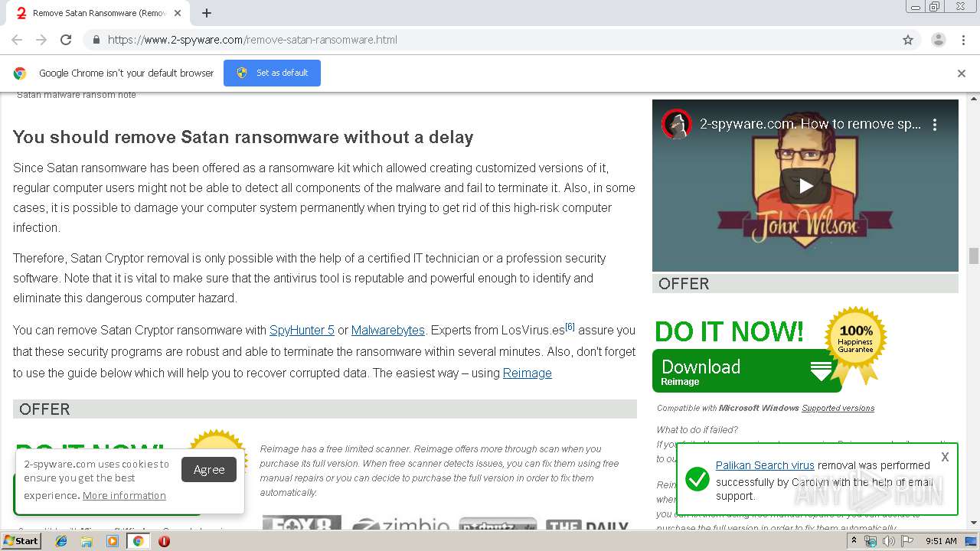Open the red Opera taskbar icon
This screenshot has height=551, width=980.
coord(164,541)
